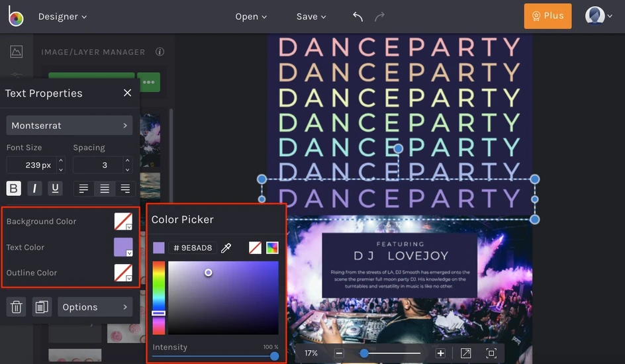
Task: Close the Text Properties panel
Action: tap(128, 93)
